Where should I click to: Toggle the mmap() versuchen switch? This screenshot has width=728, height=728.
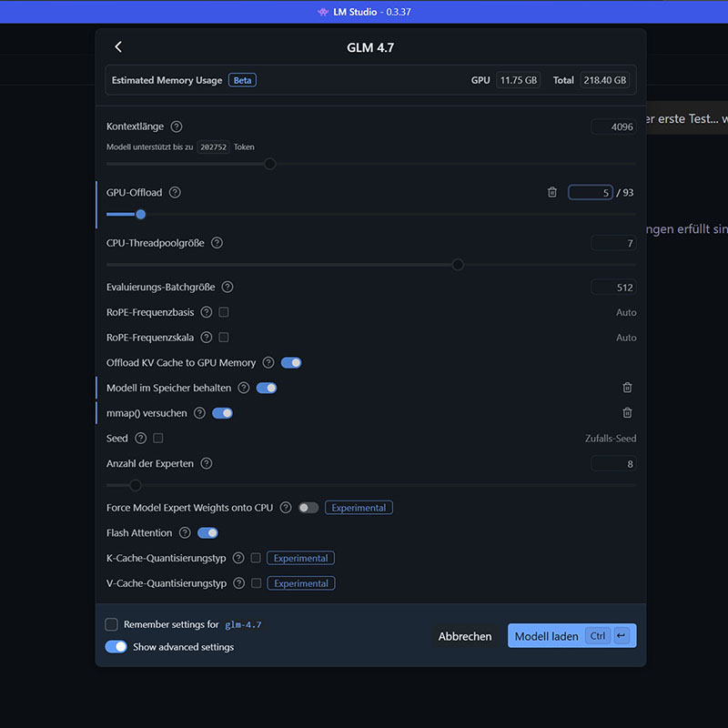222,413
